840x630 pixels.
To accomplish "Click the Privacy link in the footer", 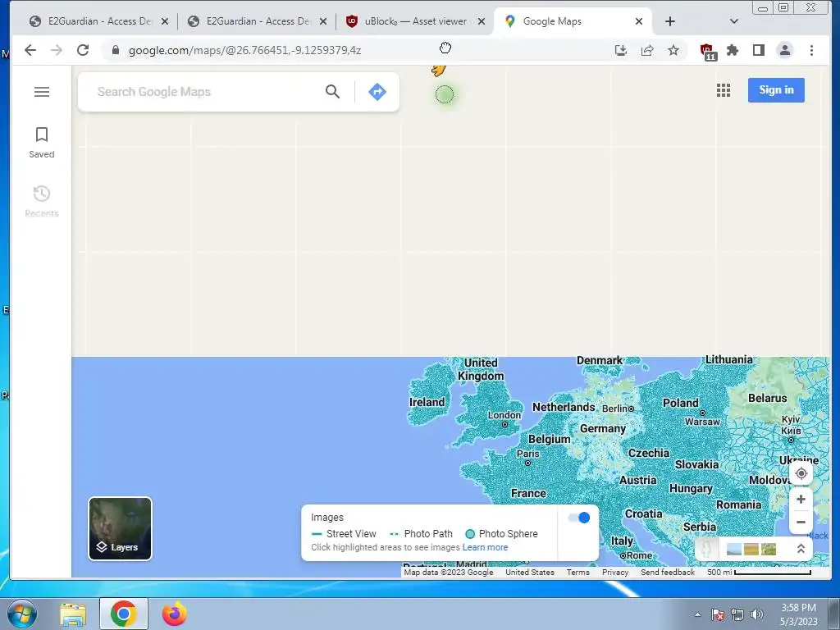I will click(615, 572).
